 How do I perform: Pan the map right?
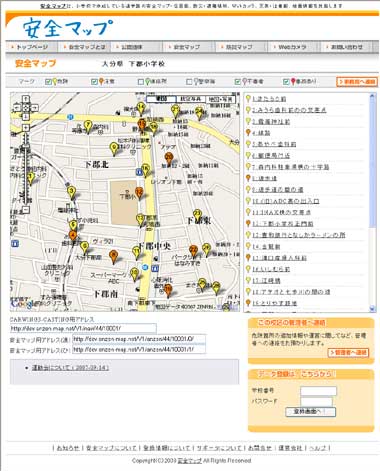click(x=34, y=108)
